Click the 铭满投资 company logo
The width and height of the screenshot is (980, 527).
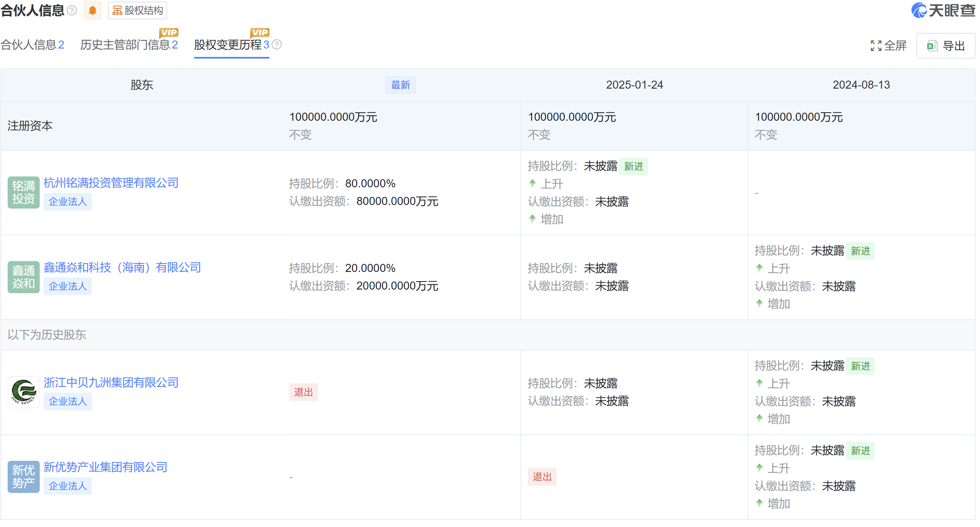[24, 192]
